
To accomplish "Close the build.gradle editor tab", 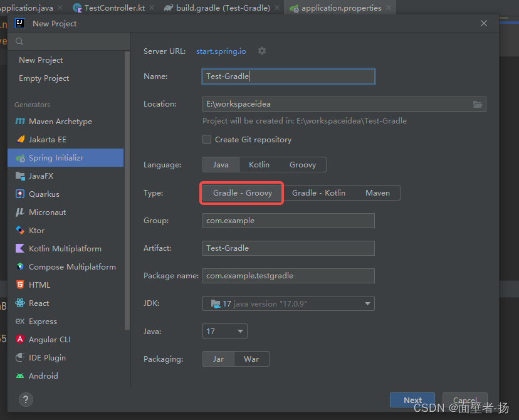I will [x=277, y=8].
